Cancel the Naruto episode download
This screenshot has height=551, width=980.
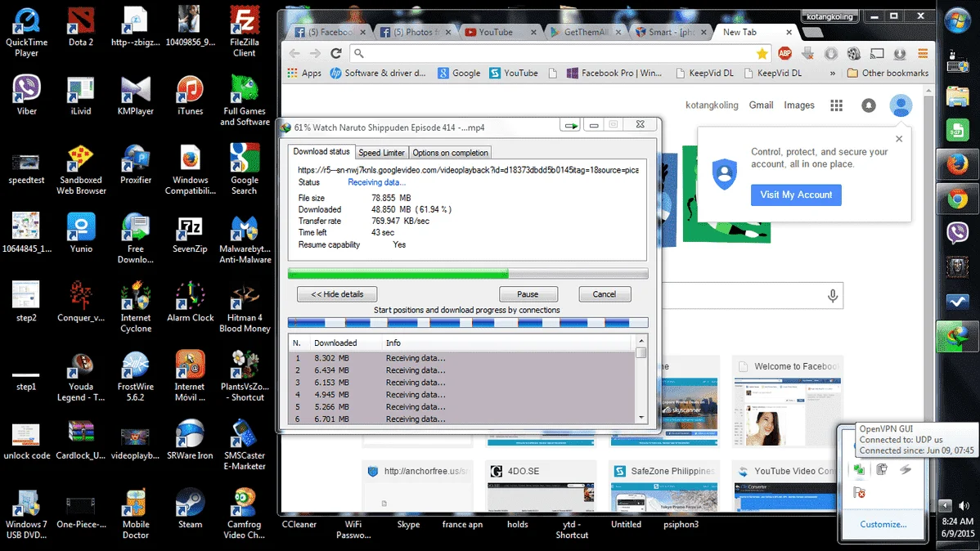click(x=605, y=294)
